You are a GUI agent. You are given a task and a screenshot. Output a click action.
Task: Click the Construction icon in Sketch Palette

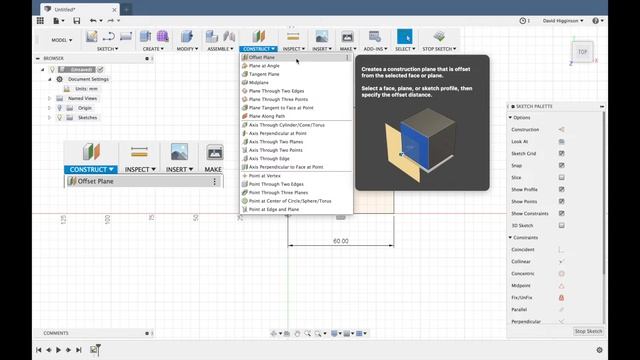click(x=561, y=129)
